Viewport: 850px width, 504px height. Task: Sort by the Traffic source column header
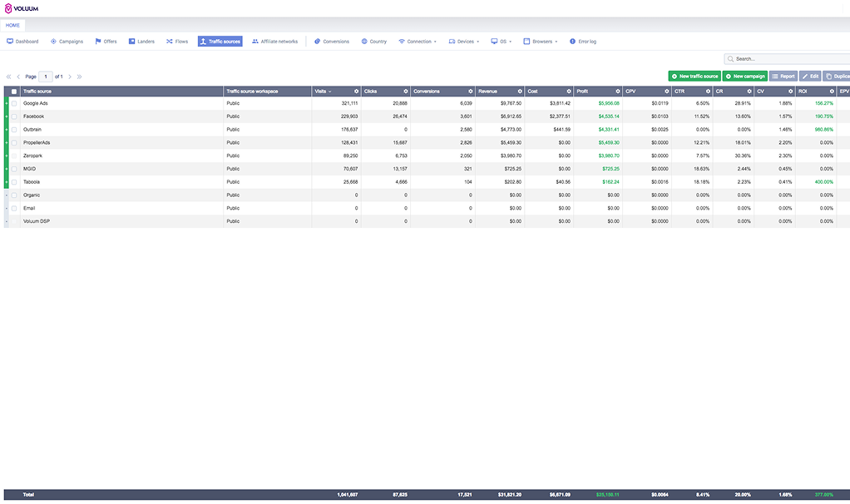pyautogui.click(x=37, y=91)
